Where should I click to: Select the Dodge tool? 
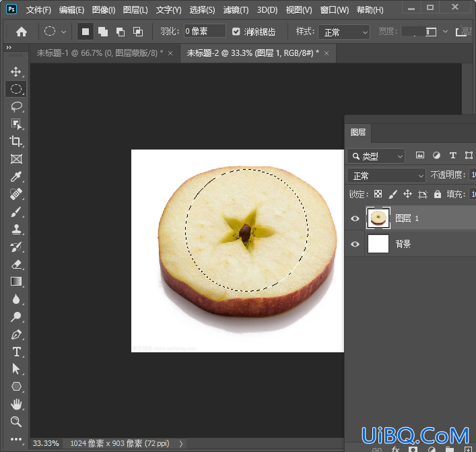16,317
